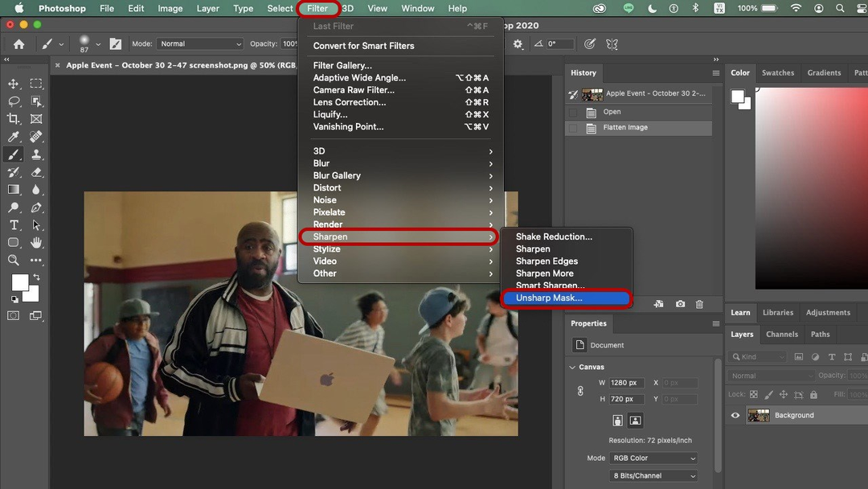Select the Zoom tool
The image size is (868, 489).
(14, 261)
